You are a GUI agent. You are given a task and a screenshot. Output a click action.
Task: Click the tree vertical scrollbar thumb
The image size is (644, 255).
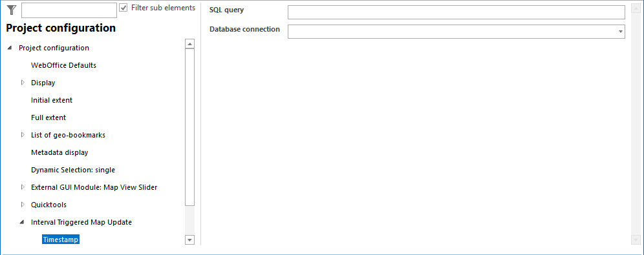click(189, 127)
